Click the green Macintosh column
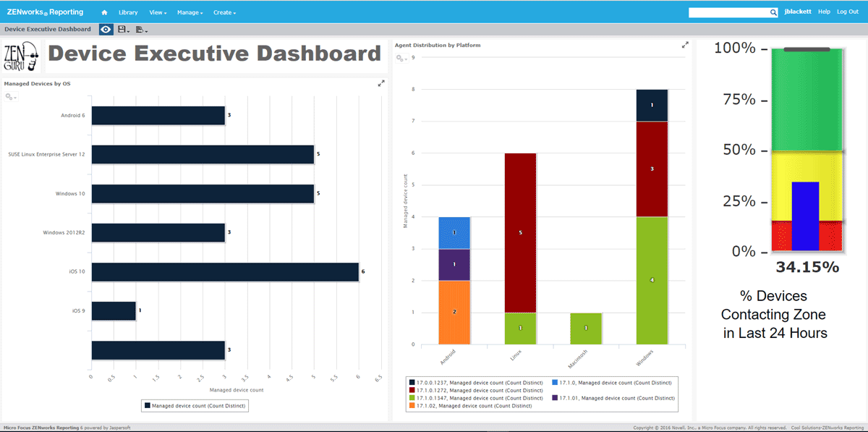868x432 pixels. coord(586,329)
